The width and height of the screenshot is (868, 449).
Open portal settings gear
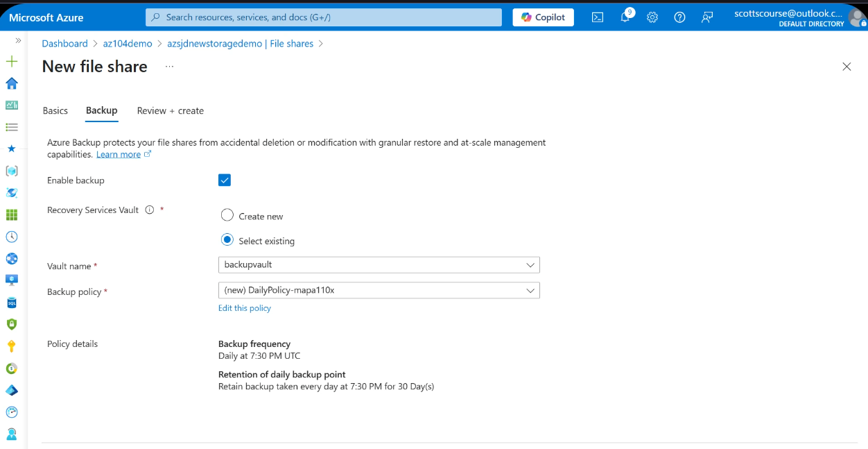click(652, 17)
